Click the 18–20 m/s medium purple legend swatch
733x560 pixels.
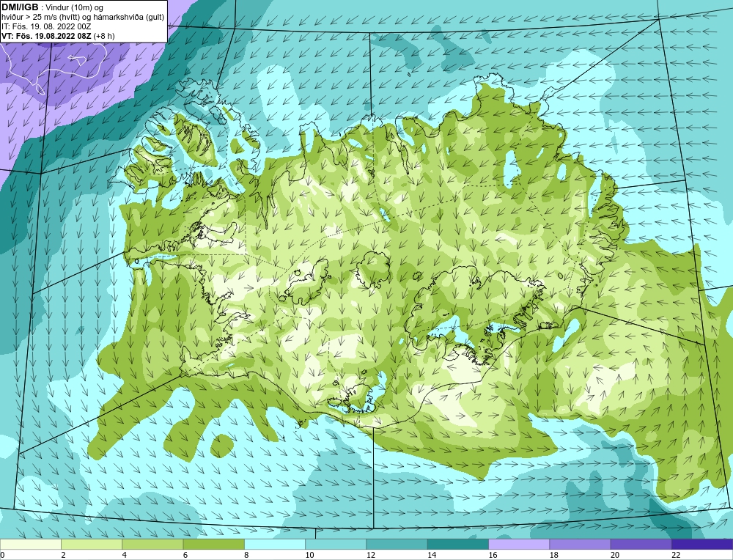click(x=580, y=544)
